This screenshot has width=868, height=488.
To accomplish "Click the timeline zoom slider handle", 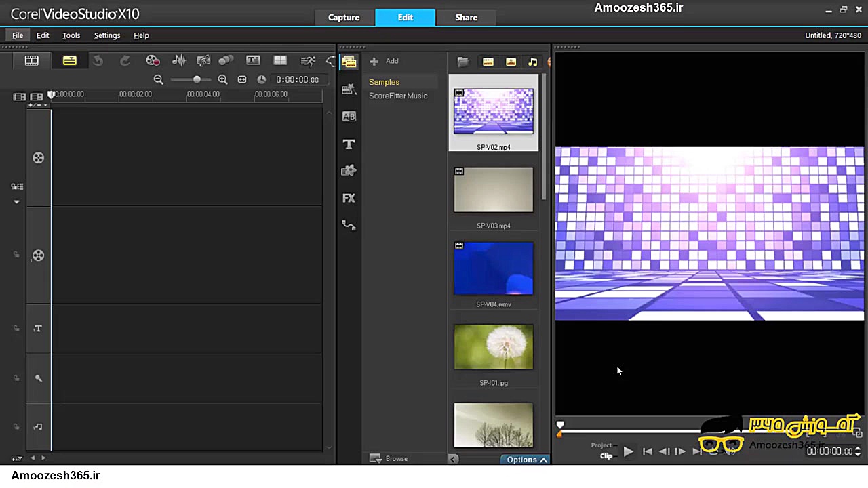I will click(x=197, y=79).
